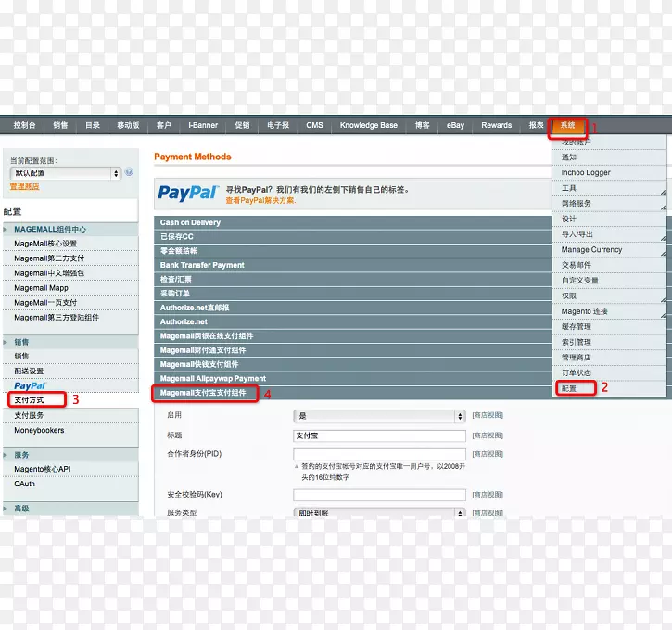The image size is (672, 630).
Task: Click the 合作者身份(PID) input field
Action: [379, 455]
